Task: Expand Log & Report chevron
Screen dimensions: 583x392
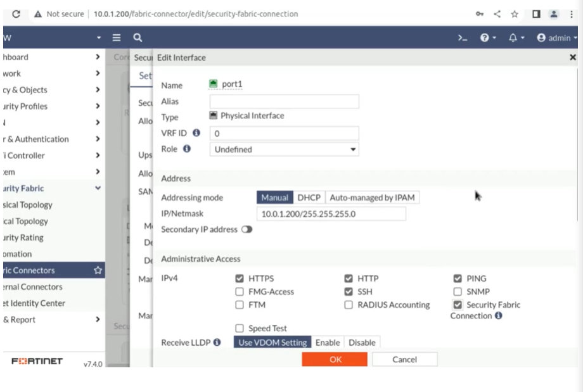Action: coord(98,319)
